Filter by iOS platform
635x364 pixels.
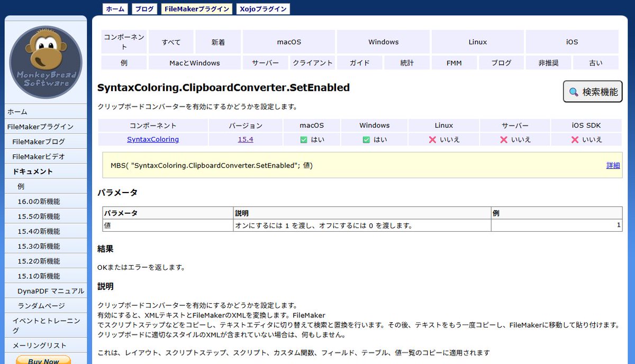(x=572, y=42)
